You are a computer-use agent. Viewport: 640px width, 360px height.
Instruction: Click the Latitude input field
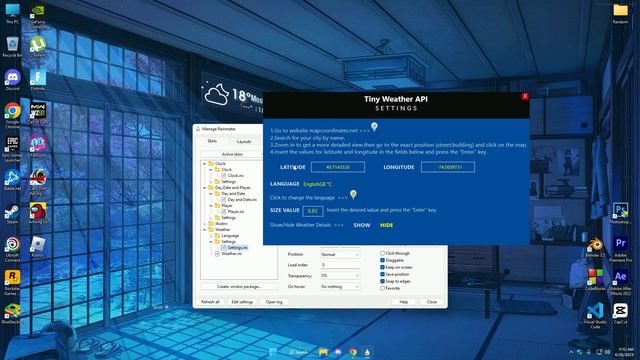coord(338,167)
